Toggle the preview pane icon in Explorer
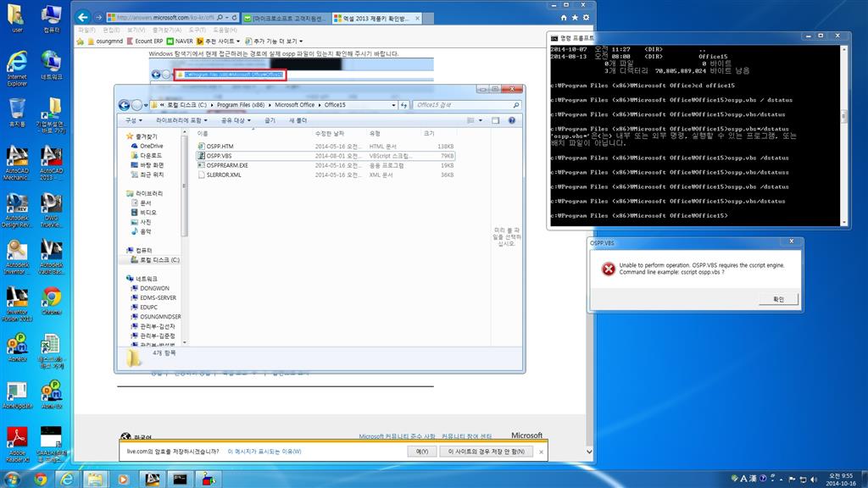Viewport: 868px width, 488px height. pyautogui.click(x=495, y=120)
